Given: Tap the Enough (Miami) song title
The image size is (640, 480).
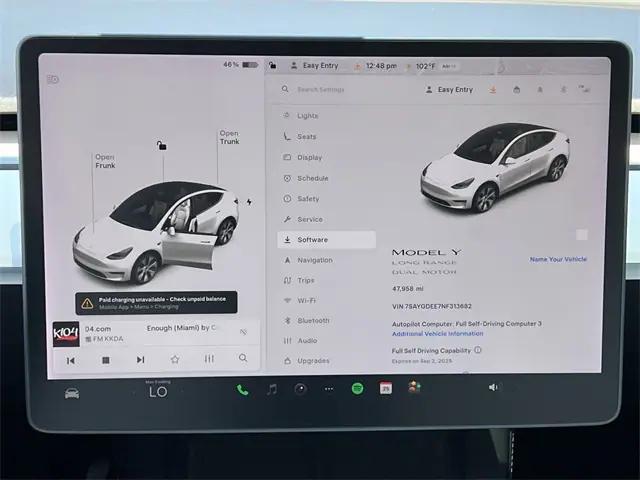Looking at the screenshot, I should (181, 328).
